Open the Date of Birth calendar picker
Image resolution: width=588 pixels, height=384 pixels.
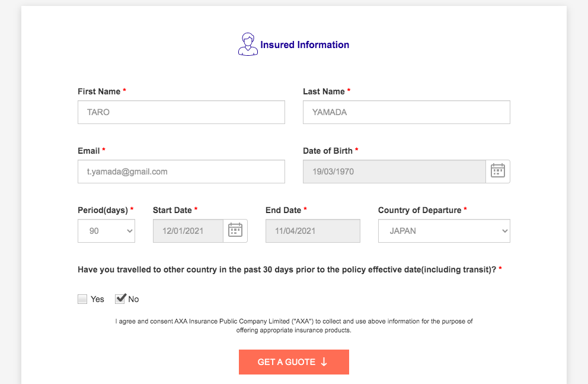[x=497, y=172]
